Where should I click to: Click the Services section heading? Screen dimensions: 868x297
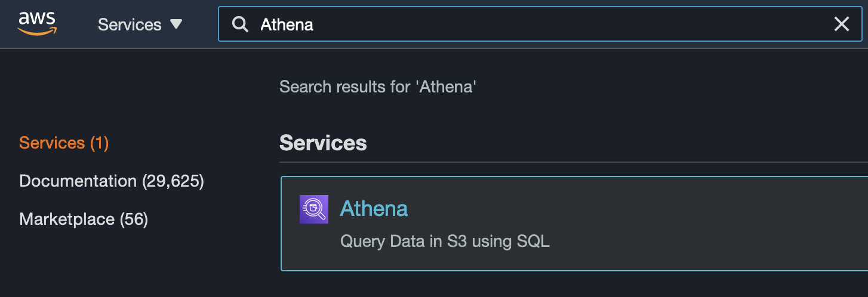(323, 143)
